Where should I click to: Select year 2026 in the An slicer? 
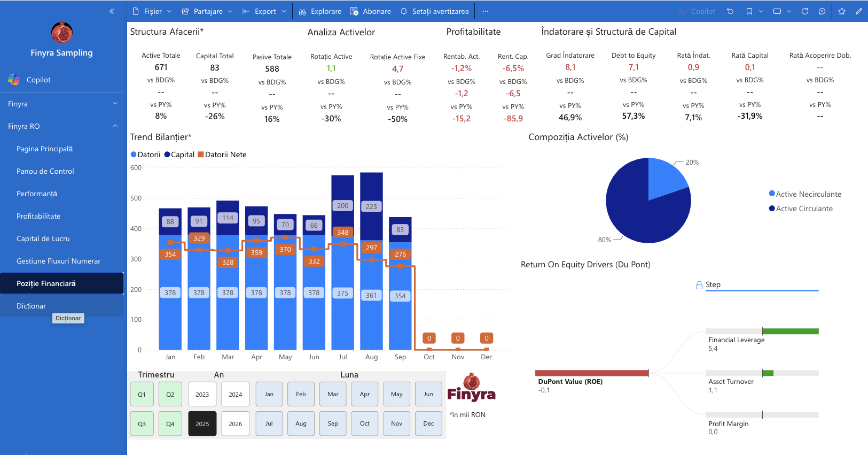[x=236, y=423]
